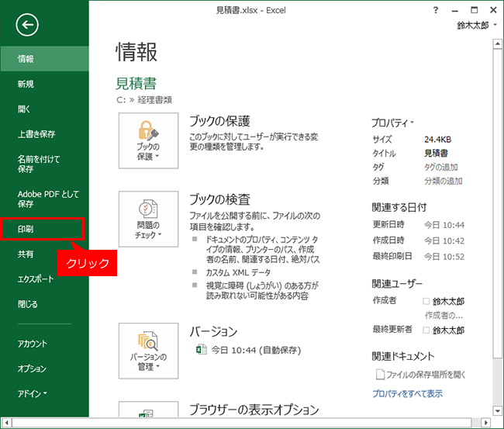Click the horizontal scrollbar right arrow
The image size is (504, 429).
pos(485,423)
